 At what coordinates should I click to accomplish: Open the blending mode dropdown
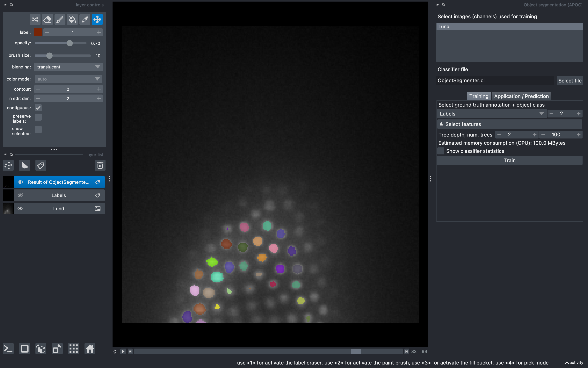point(69,67)
